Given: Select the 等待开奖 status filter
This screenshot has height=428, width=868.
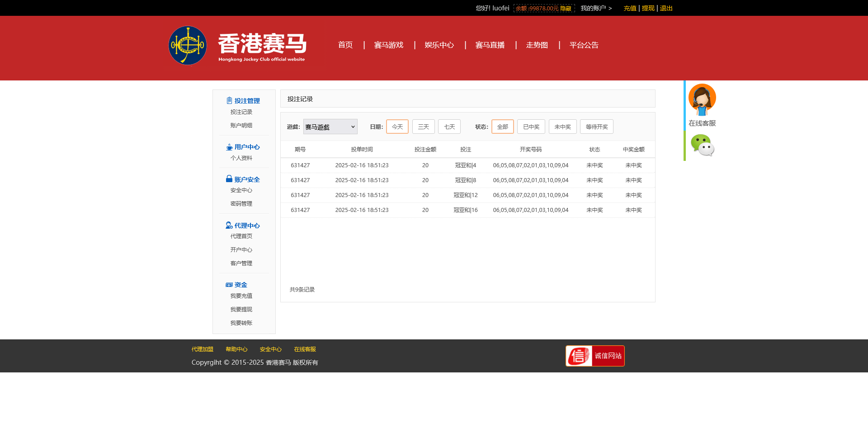Looking at the screenshot, I should [596, 127].
